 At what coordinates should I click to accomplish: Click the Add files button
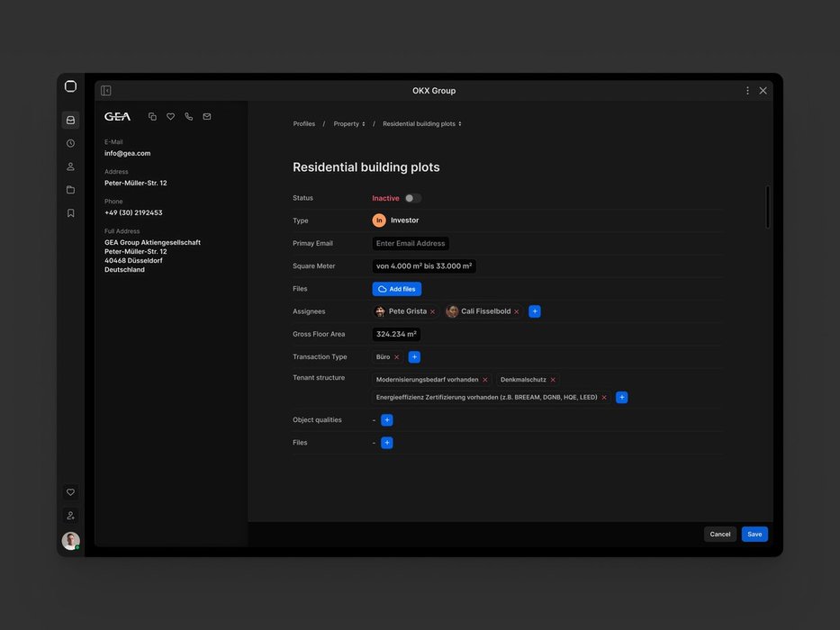coord(396,289)
